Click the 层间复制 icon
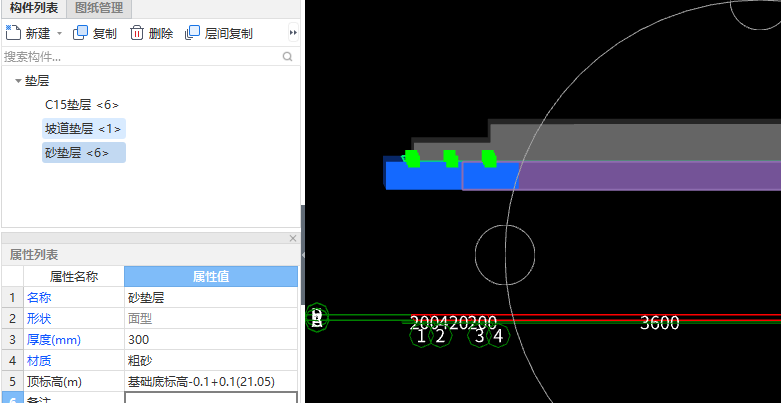This screenshot has height=403, width=781. tap(192, 33)
